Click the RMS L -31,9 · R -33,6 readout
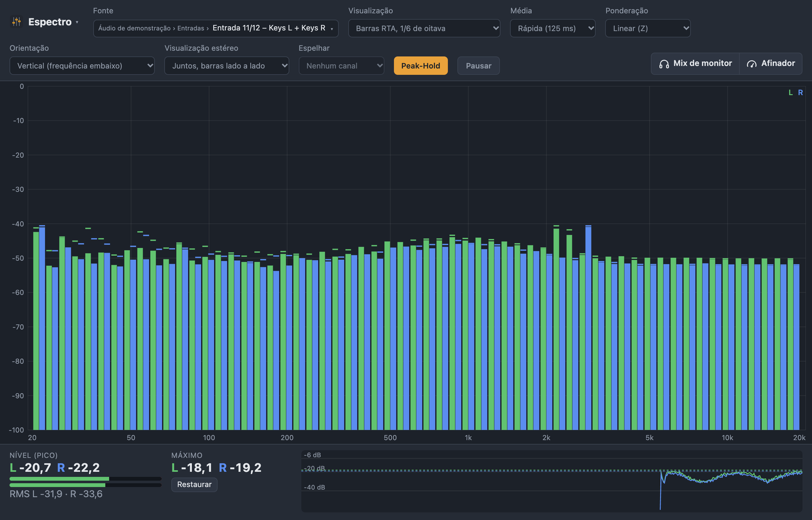812x520 pixels. point(56,494)
